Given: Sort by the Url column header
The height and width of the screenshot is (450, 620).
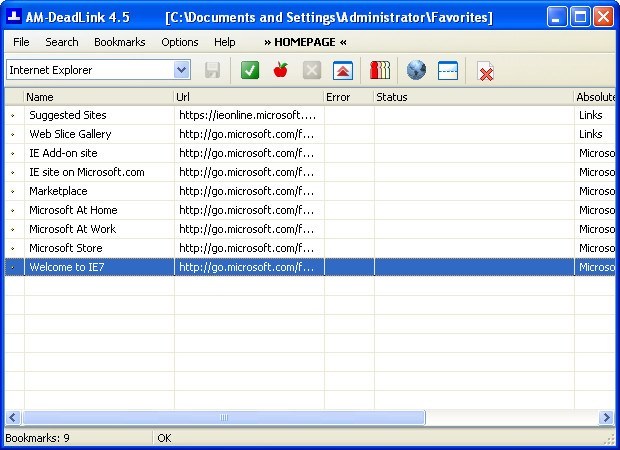Looking at the screenshot, I should coord(249,97).
